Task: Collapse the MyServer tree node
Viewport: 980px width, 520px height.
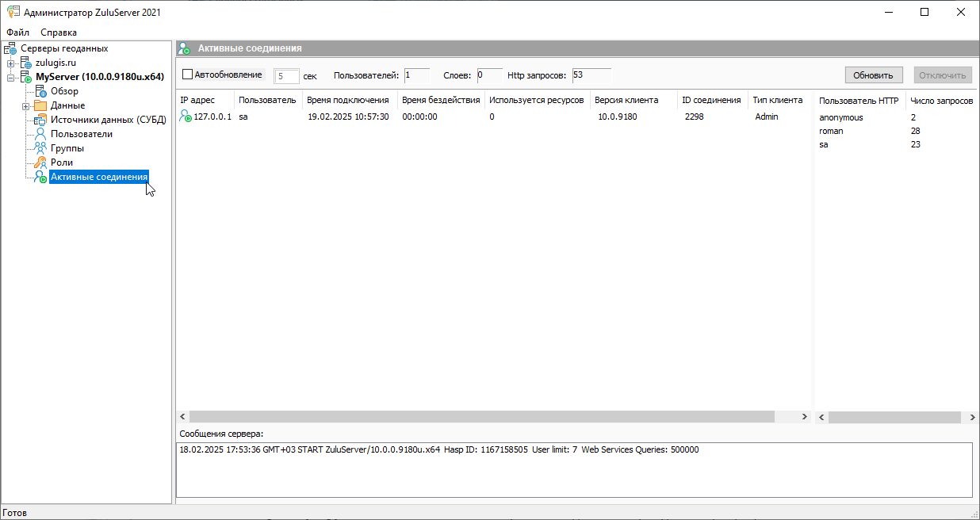Action: tap(10, 77)
